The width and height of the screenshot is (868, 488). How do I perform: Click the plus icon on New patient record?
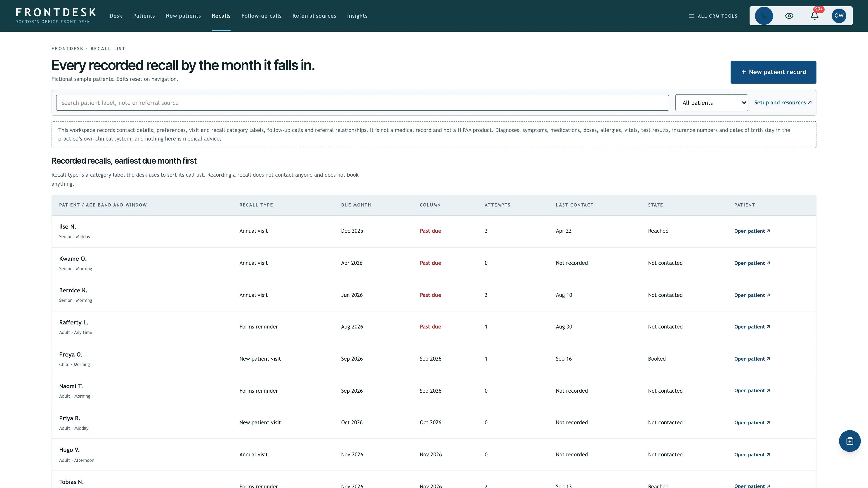(x=743, y=72)
